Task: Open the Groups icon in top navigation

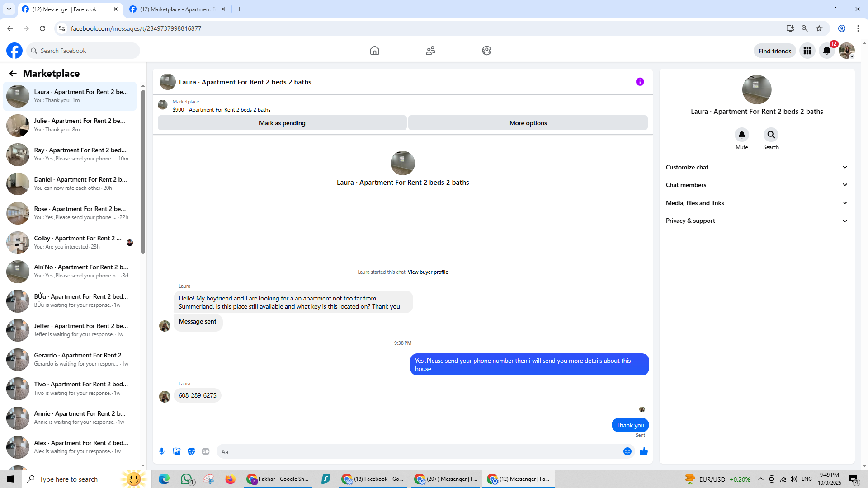Action: pos(486,51)
